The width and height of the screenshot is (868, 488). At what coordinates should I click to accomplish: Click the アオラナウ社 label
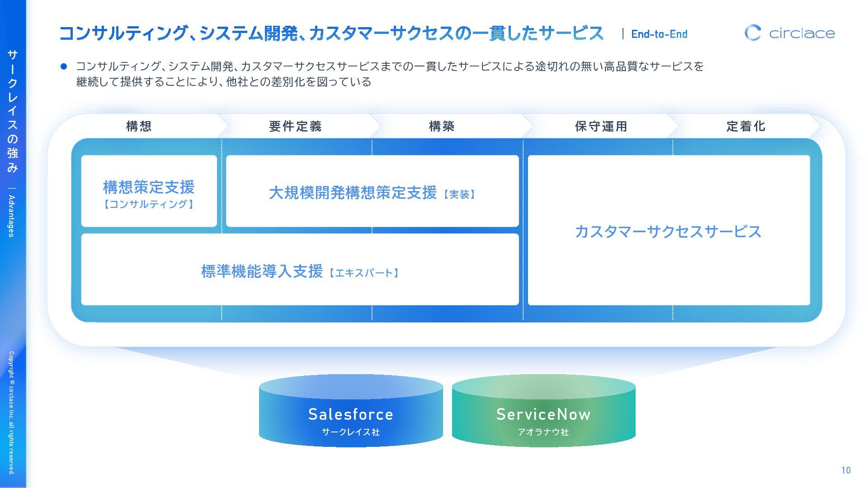point(543,432)
